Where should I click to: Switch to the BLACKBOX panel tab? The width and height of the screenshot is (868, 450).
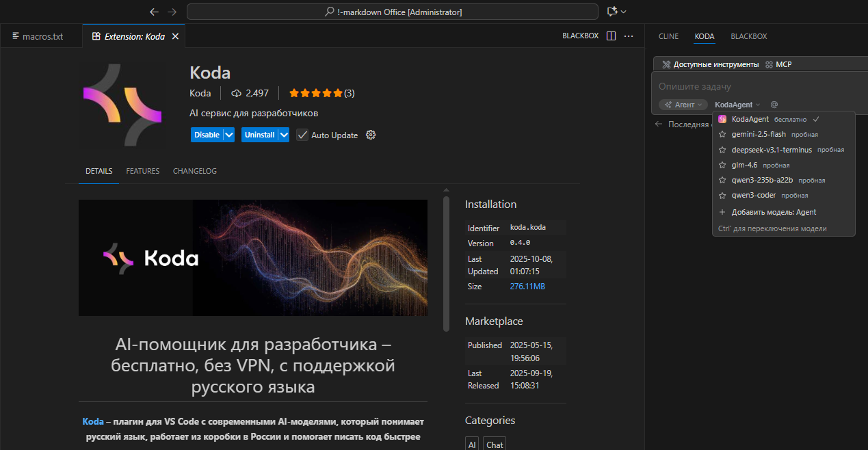point(749,36)
